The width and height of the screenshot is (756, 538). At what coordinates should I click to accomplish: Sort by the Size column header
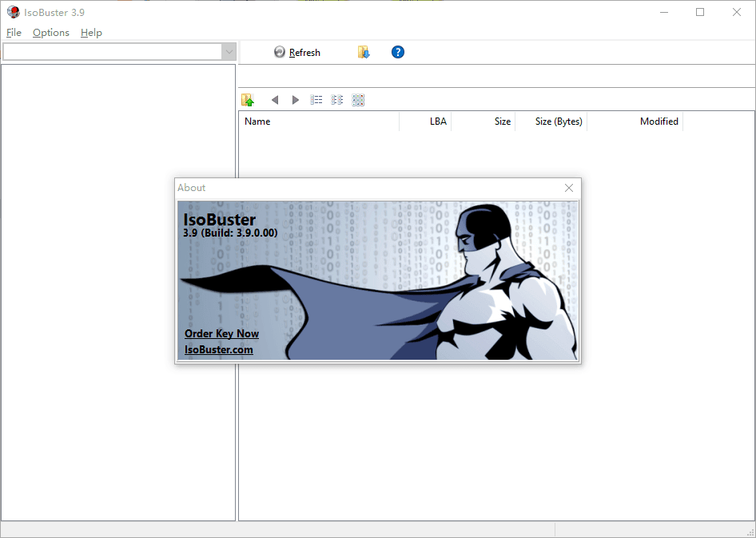pos(483,122)
